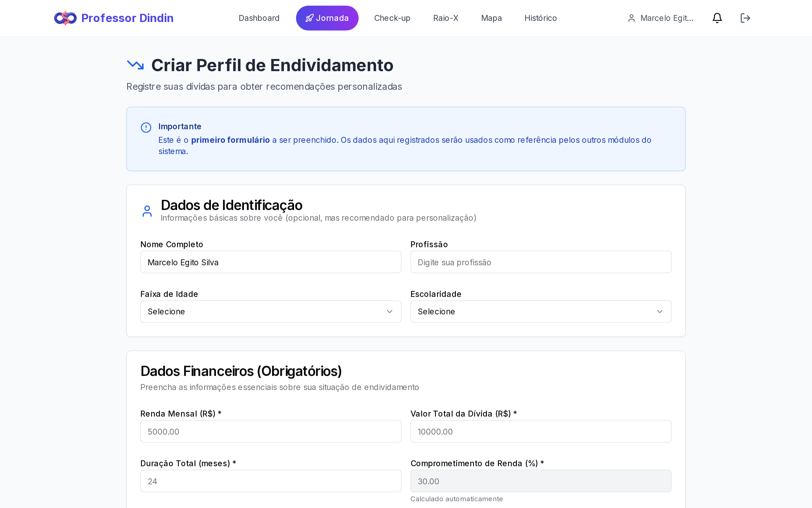Image resolution: width=812 pixels, height=508 pixels.
Task: Click the 'Criar Perfil de Endividamento' heading
Action: coord(272,65)
